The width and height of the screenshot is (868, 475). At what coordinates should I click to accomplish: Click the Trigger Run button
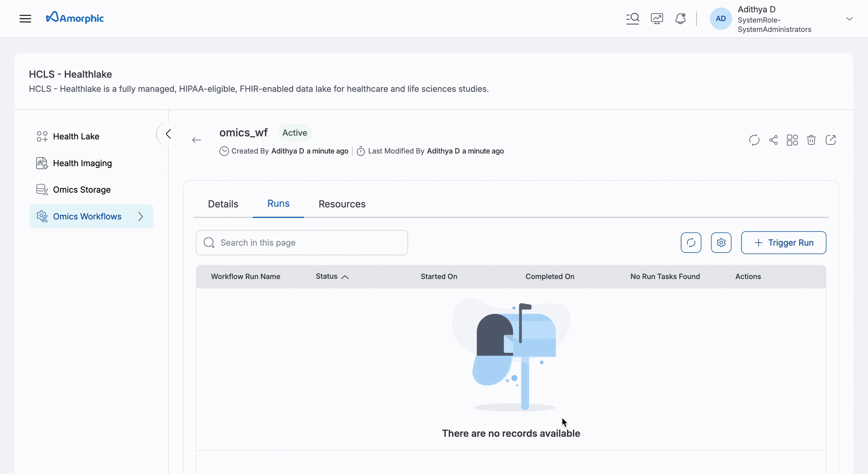point(784,242)
